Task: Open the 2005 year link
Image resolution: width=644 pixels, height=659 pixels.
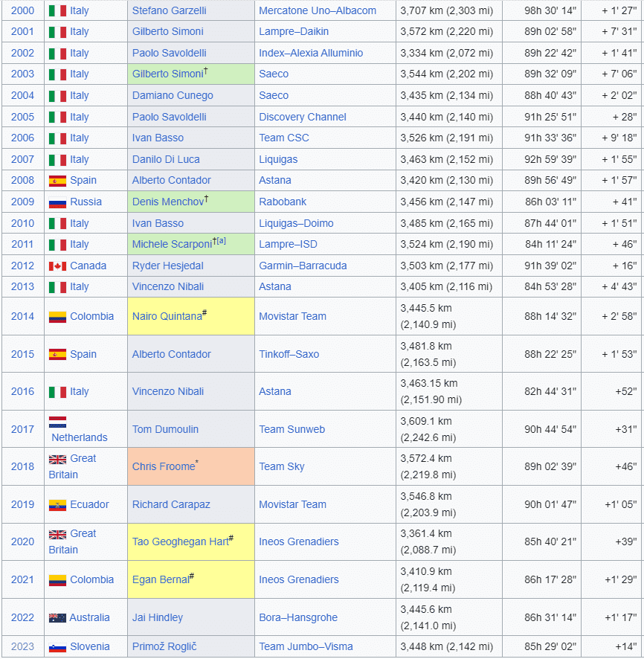Action: [23, 117]
